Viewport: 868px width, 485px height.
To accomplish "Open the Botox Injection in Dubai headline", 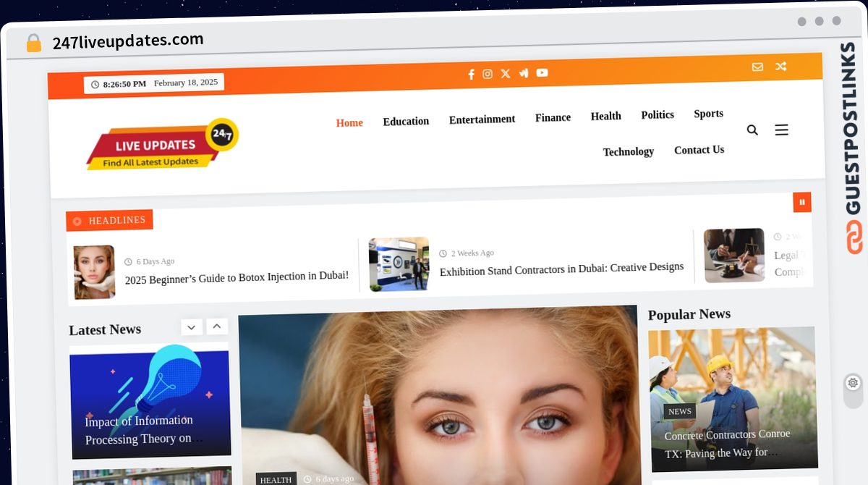I will (x=237, y=277).
